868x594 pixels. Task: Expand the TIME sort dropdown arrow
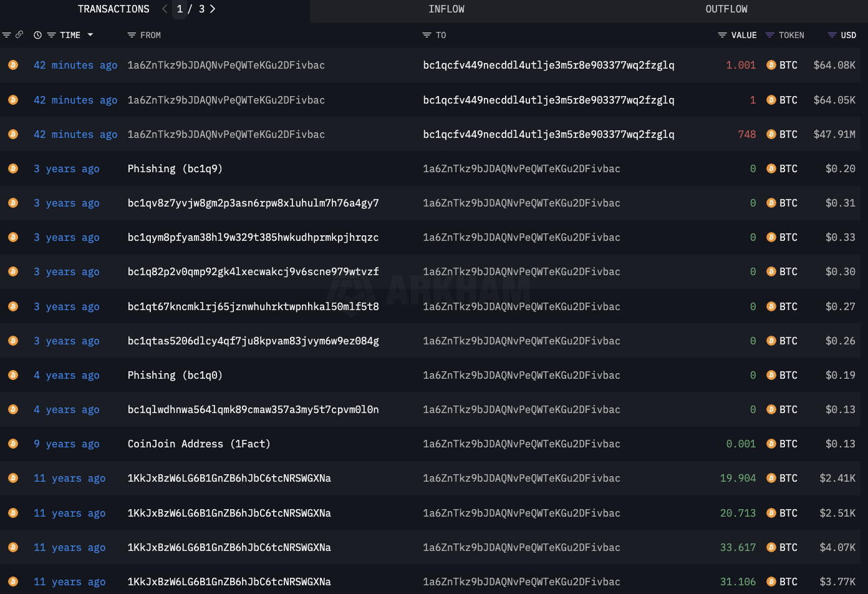coord(90,35)
